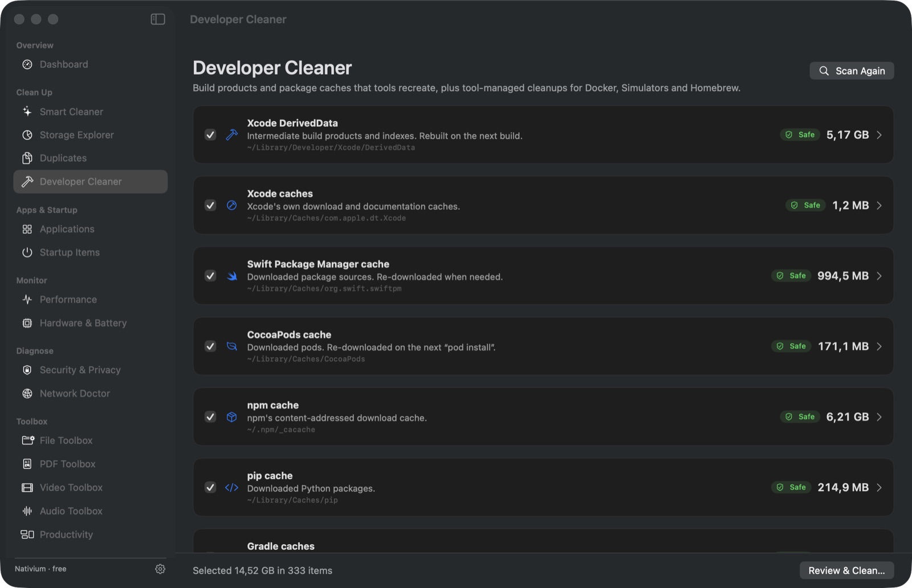Click the Smart Cleaner sparkle icon
912x588 pixels.
pos(27,112)
